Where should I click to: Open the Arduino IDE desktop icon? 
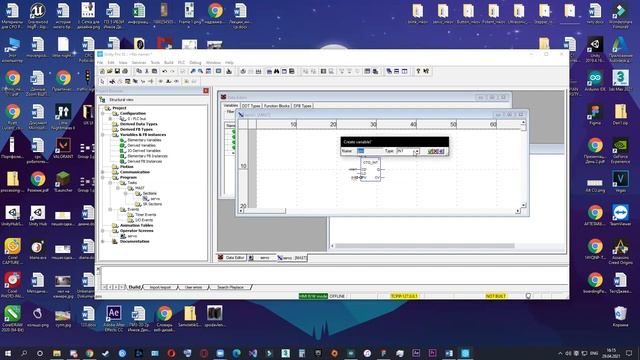[595, 80]
